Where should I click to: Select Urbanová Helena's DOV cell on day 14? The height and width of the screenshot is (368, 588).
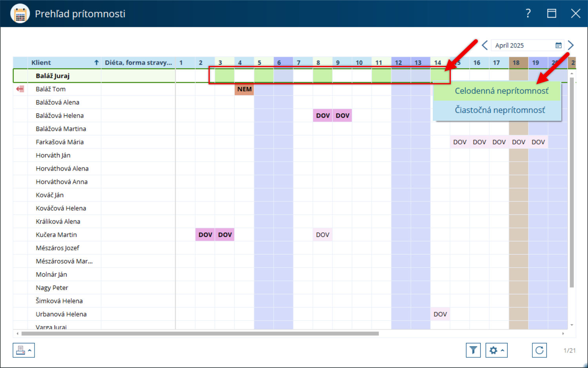click(440, 314)
